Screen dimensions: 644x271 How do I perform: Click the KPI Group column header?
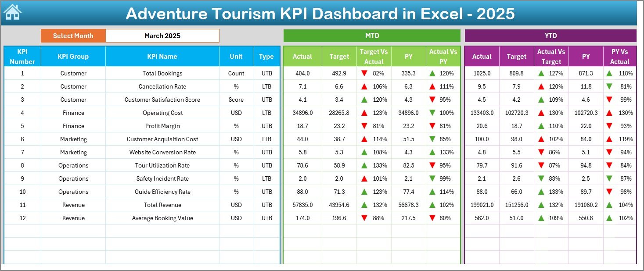tap(73, 57)
